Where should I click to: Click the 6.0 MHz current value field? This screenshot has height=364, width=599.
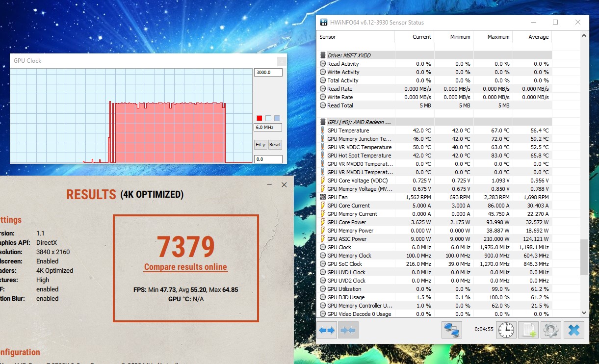click(x=268, y=128)
